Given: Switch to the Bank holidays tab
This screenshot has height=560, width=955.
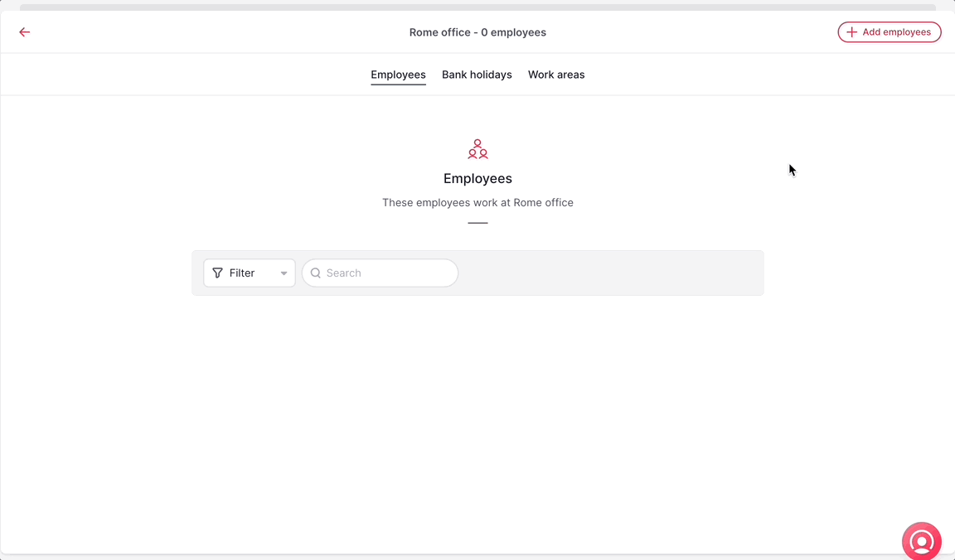Looking at the screenshot, I should [x=477, y=75].
